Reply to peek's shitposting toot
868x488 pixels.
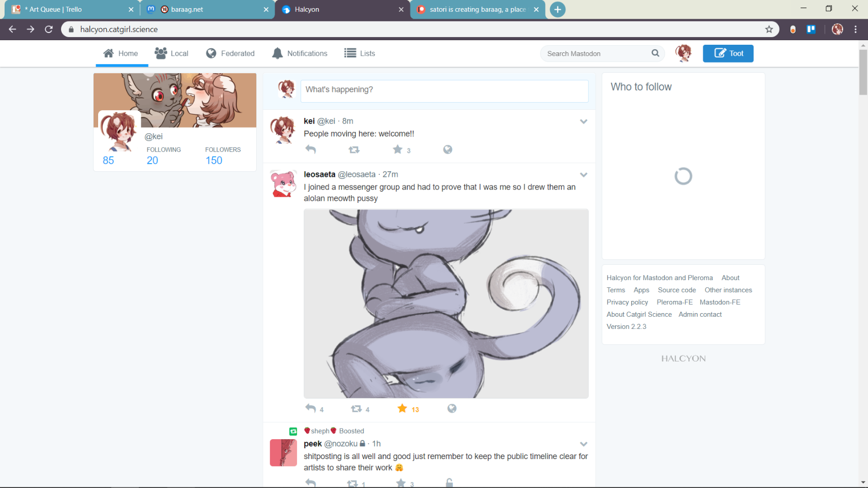(x=311, y=483)
